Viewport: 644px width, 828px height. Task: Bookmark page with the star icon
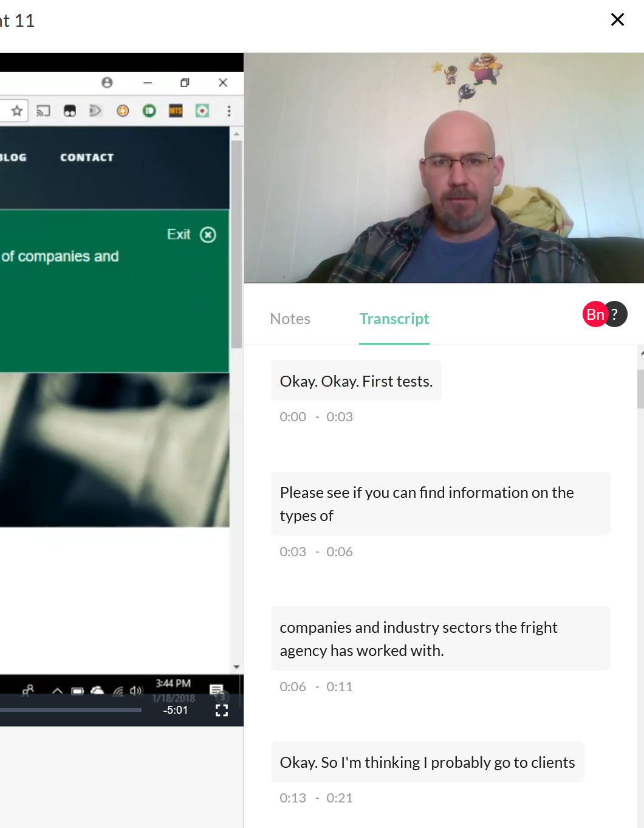(17, 111)
